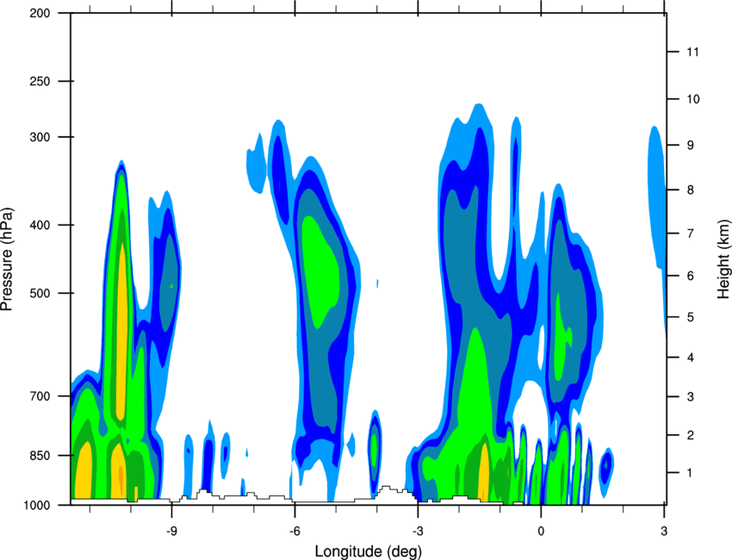Pick the 4 km height label

pos(691,358)
